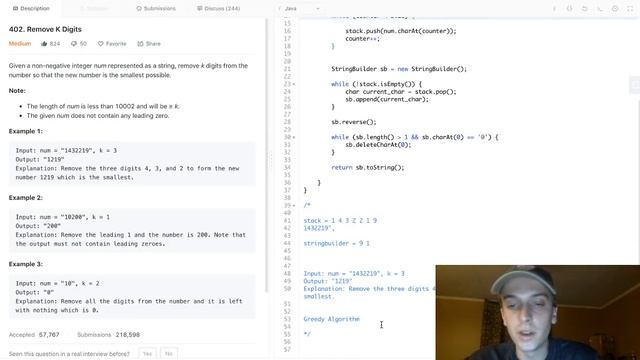Answer No to seen in interview
Screen dimensions: 640x360
[169, 353]
